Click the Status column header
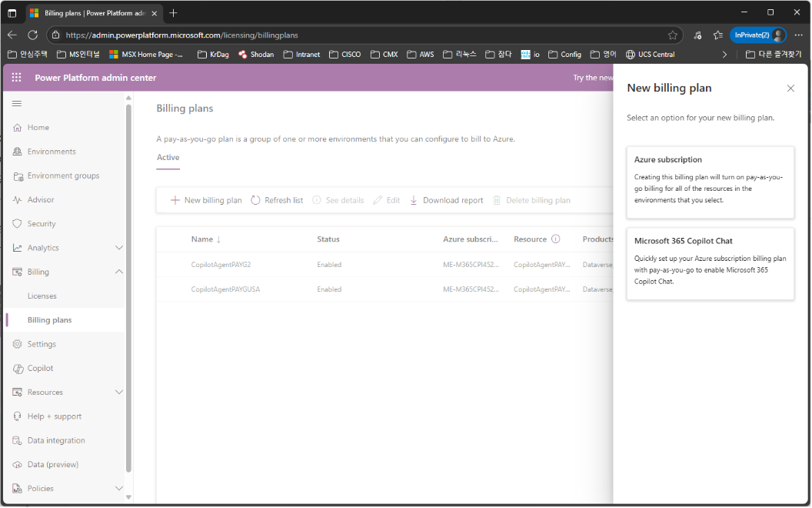812x508 pixels. (x=328, y=239)
